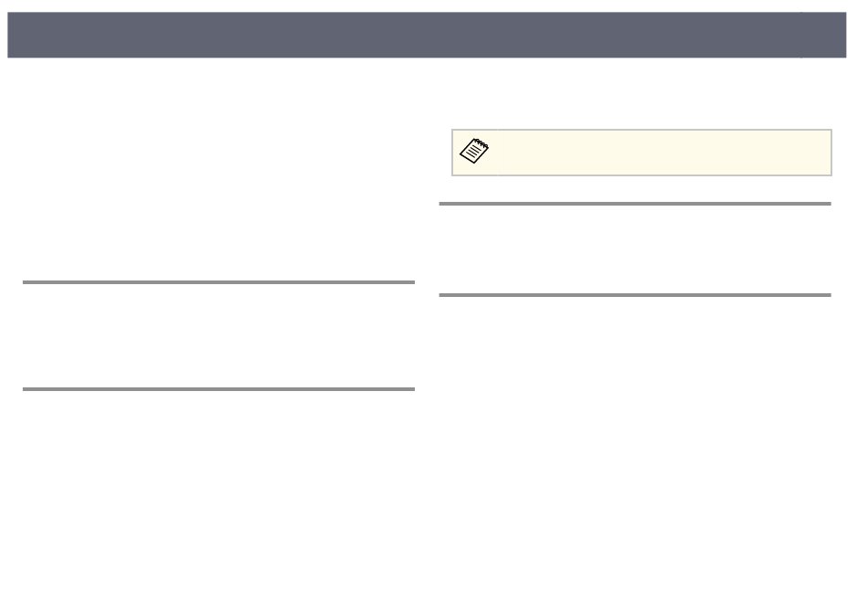Click the first gray divider in left column

point(218,282)
